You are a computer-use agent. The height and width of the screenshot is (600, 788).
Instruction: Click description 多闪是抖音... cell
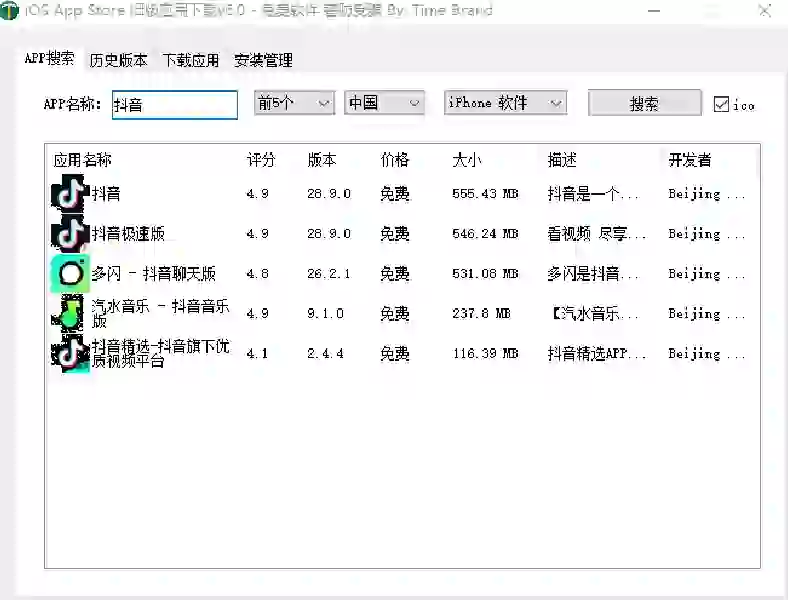pos(593,274)
